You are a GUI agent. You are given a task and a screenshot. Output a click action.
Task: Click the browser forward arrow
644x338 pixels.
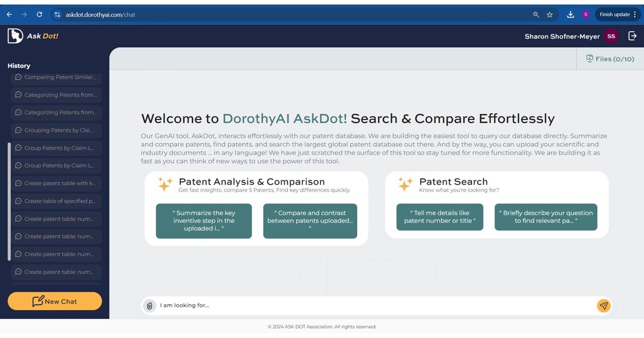[x=24, y=15]
